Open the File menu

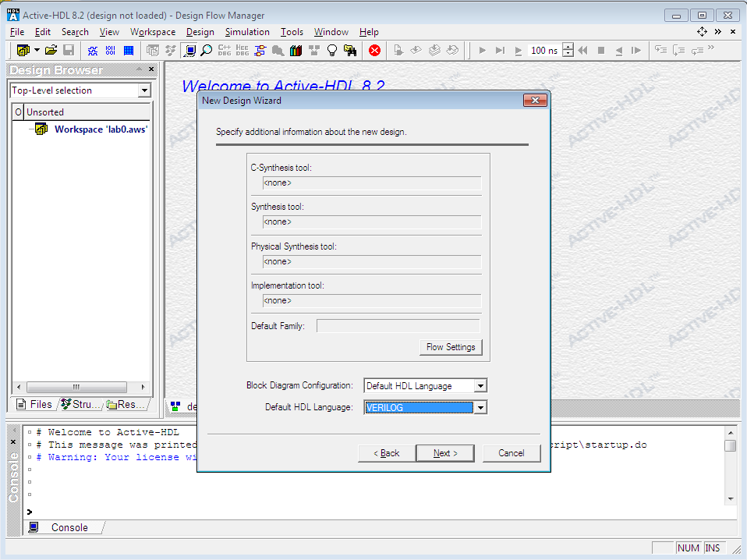tap(17, 32)
